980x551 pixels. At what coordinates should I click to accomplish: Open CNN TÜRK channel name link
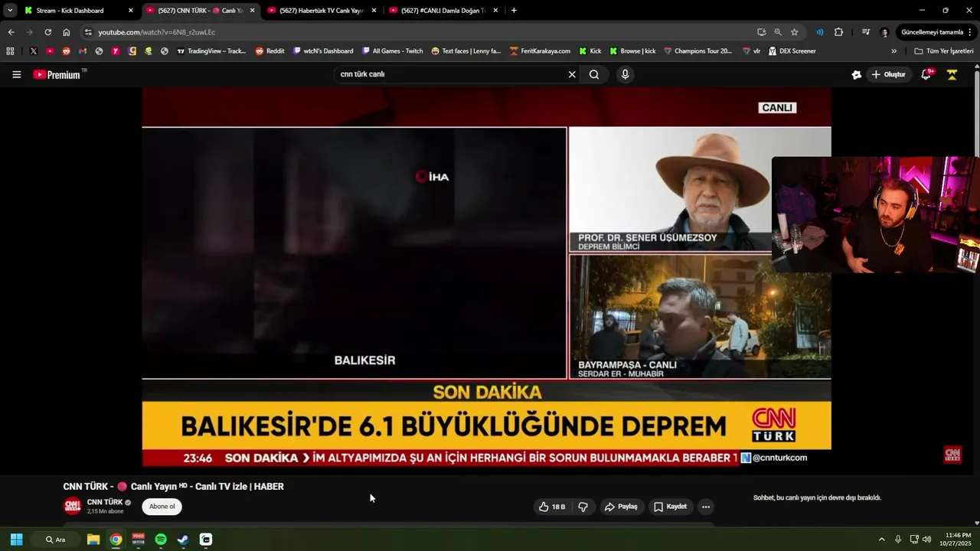pos(105,502)
